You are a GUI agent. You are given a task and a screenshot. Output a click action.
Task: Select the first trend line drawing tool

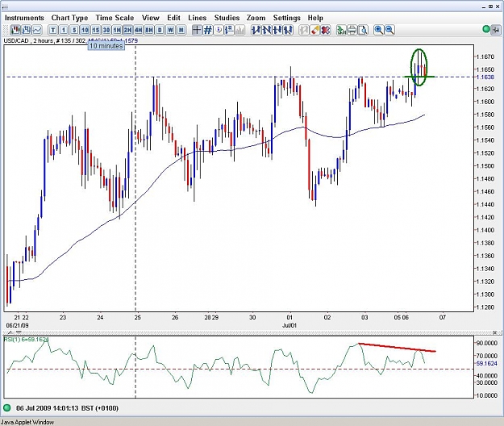tap(256, 30)
